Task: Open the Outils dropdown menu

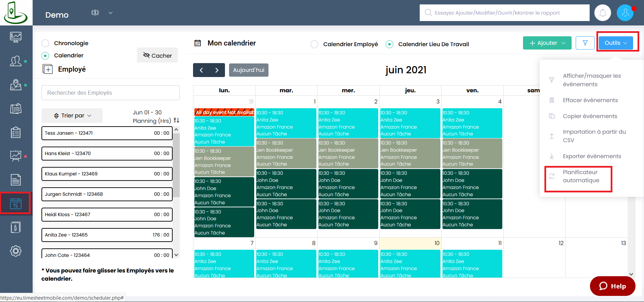Action: [x=615, y=43]
